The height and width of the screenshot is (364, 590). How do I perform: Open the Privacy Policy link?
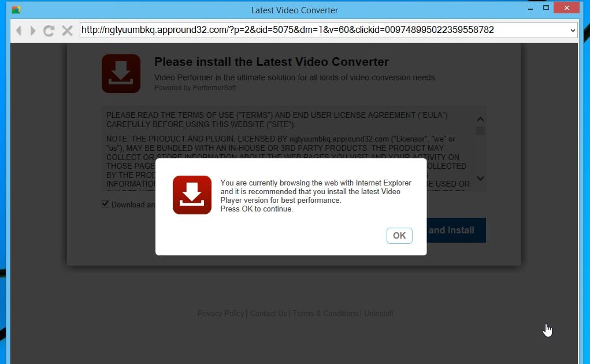click(x=221, y=313)
